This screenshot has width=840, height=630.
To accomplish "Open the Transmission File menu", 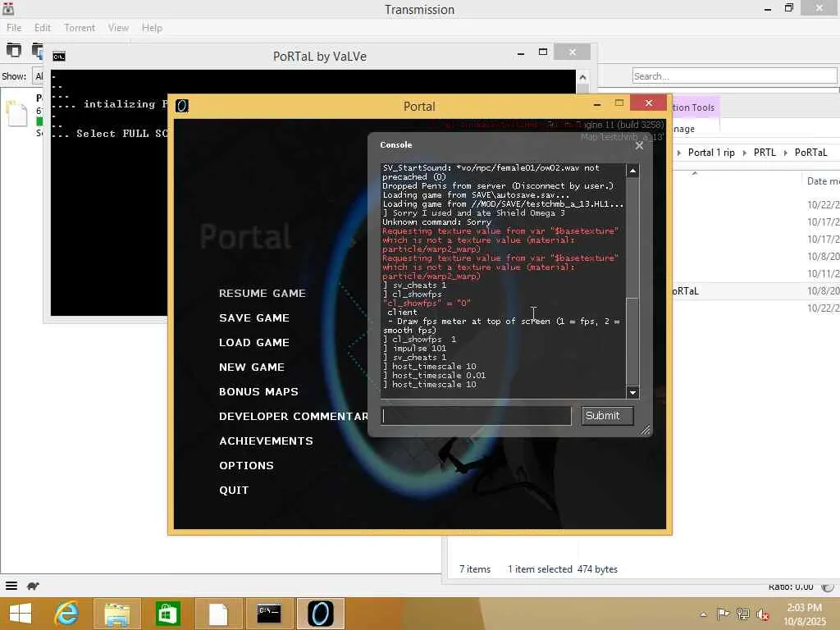I will [14, 28].
